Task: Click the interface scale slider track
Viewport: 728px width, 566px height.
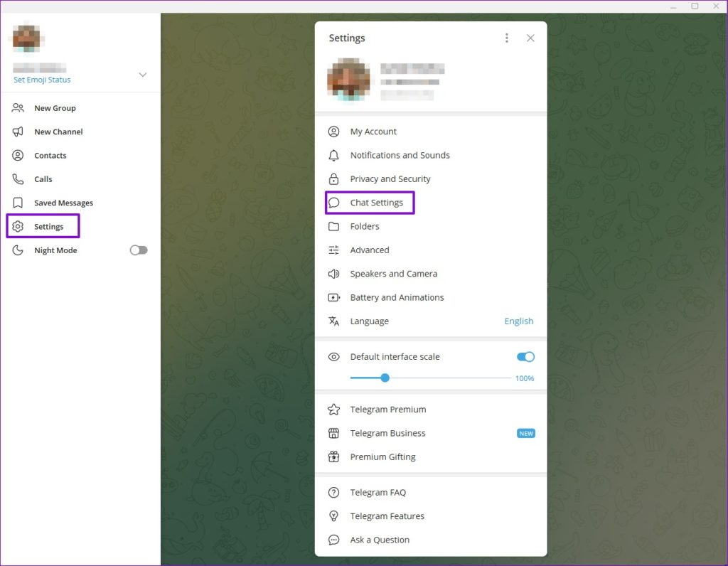Action: 430,378
